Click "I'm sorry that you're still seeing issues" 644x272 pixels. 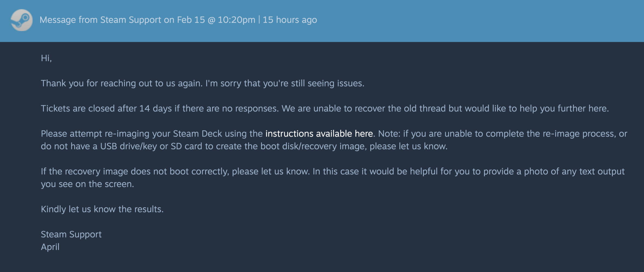click(285, 83)
